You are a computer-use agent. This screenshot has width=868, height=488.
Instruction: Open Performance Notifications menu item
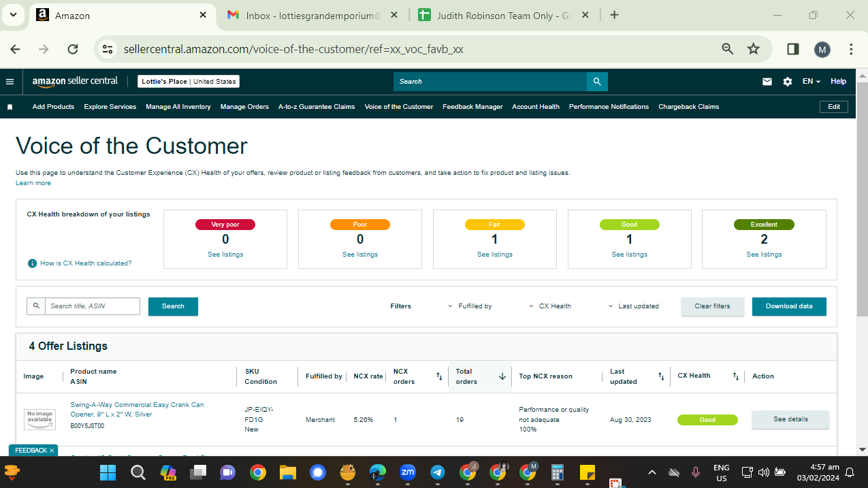pos(609,107)
